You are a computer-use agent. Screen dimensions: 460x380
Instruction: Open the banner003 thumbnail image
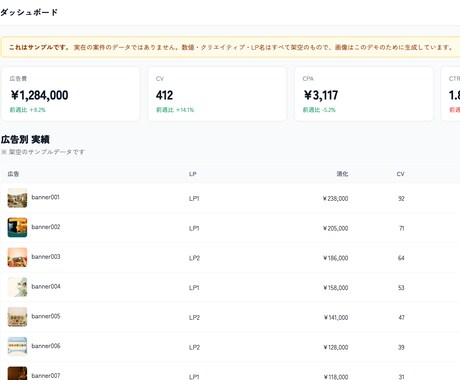[17, 257]
